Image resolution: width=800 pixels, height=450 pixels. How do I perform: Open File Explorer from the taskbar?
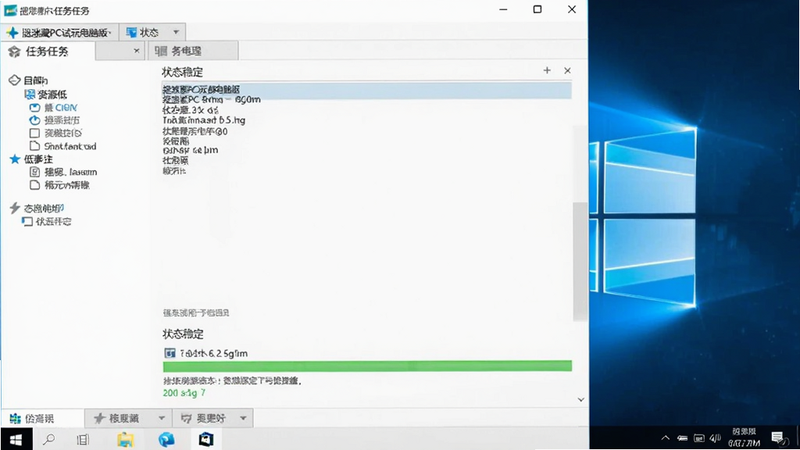tap(125, 439)
